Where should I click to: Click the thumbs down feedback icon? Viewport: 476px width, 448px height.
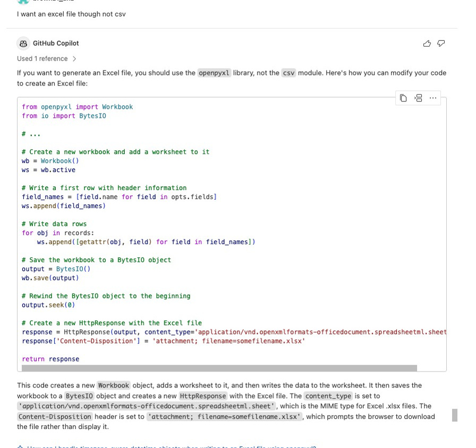(441, 44)
